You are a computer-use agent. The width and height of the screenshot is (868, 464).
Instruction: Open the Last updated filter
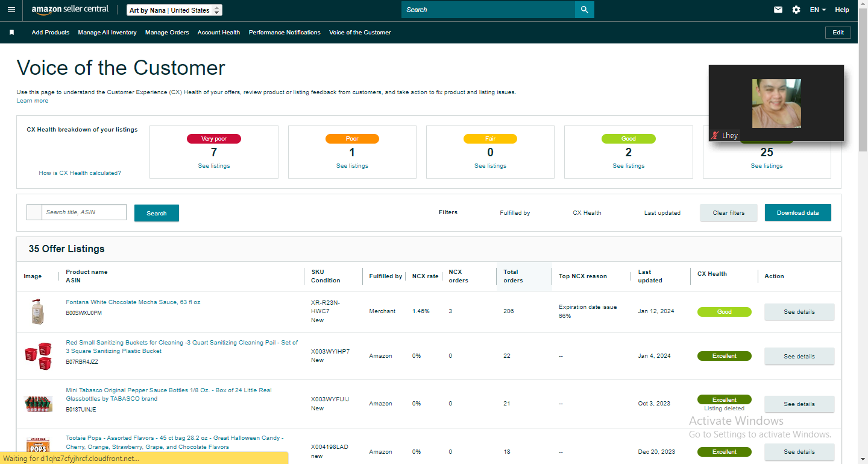[662, 213]
